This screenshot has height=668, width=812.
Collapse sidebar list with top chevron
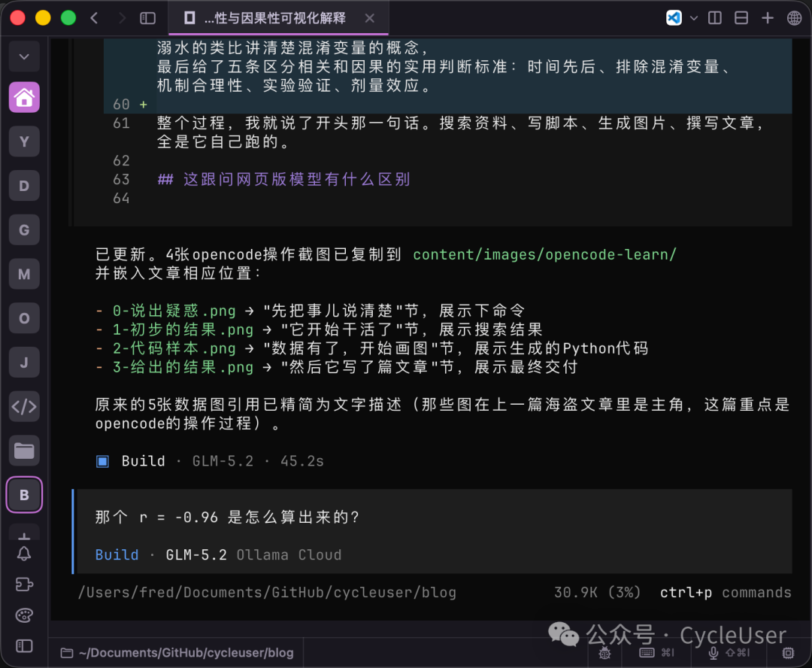coord(24,56)
